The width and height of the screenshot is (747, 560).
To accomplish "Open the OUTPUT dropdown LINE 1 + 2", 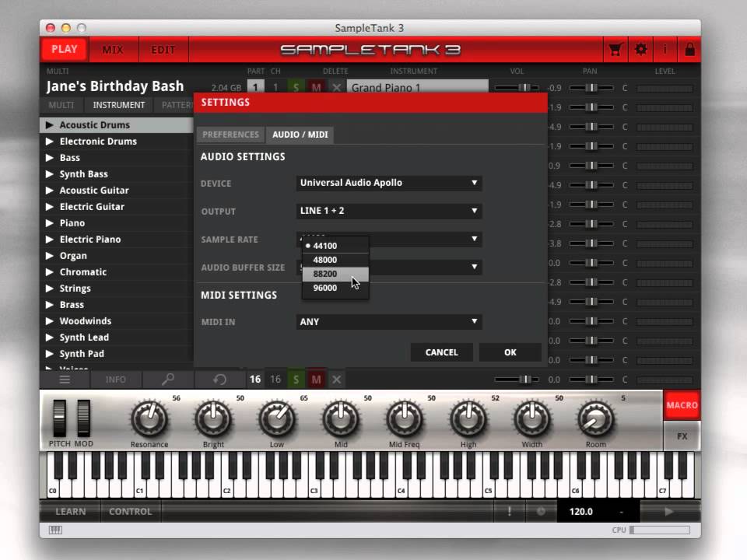I will (x=389, y=211).
